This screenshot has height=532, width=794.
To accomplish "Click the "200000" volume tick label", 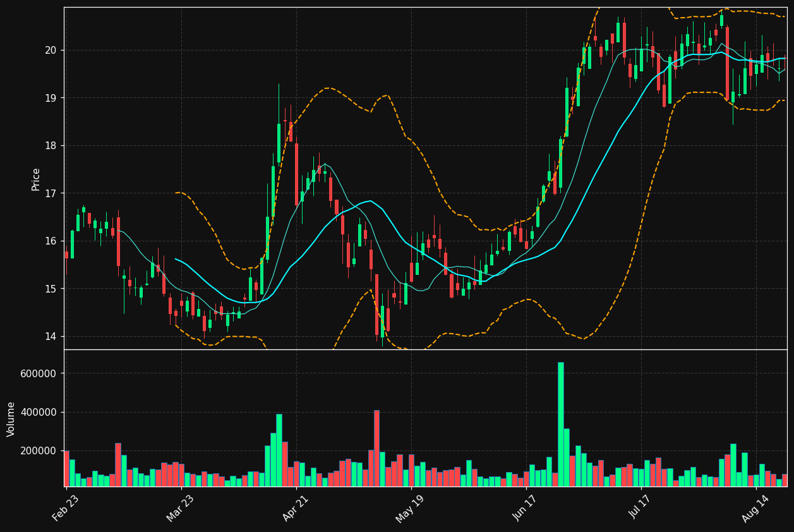I will pos(39,451).
